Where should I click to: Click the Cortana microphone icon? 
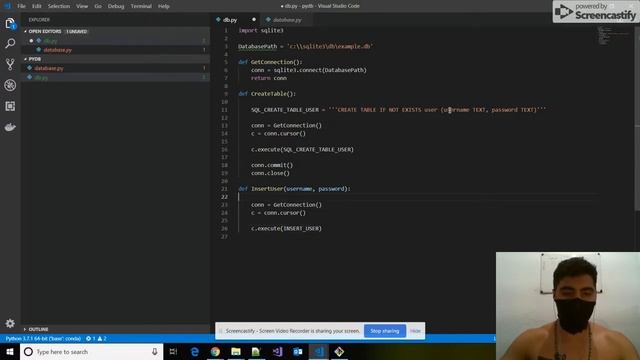point(155,351)
